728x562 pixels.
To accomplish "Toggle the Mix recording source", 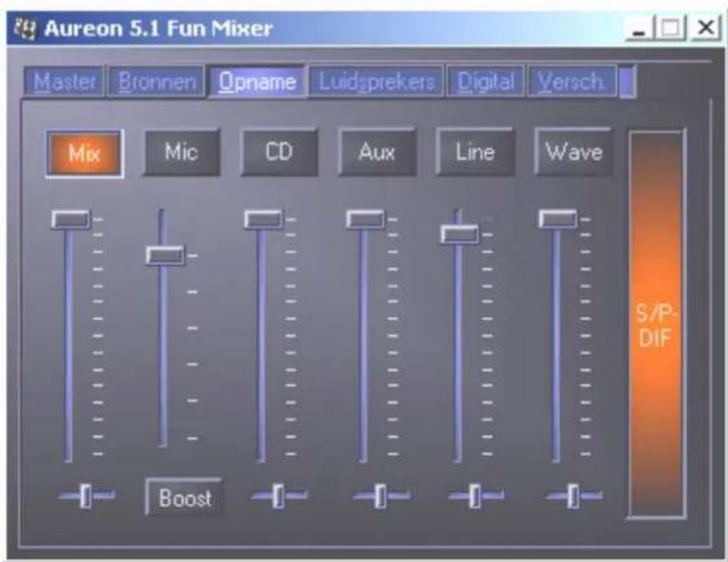I will (x=84, y=153).
